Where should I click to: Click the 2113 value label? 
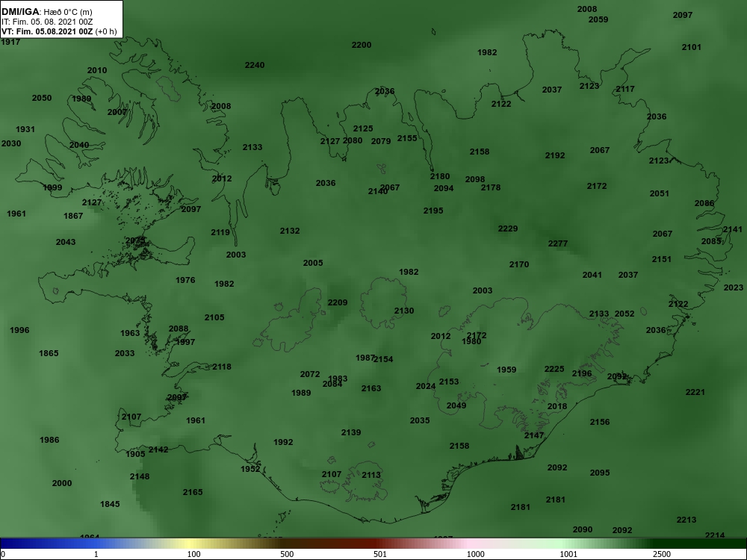click(371, 475)
